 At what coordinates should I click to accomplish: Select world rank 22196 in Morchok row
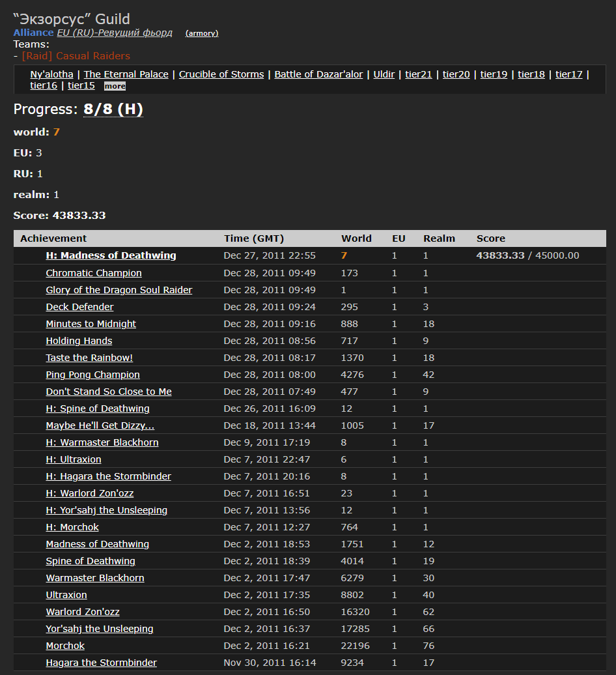(355, 646)
